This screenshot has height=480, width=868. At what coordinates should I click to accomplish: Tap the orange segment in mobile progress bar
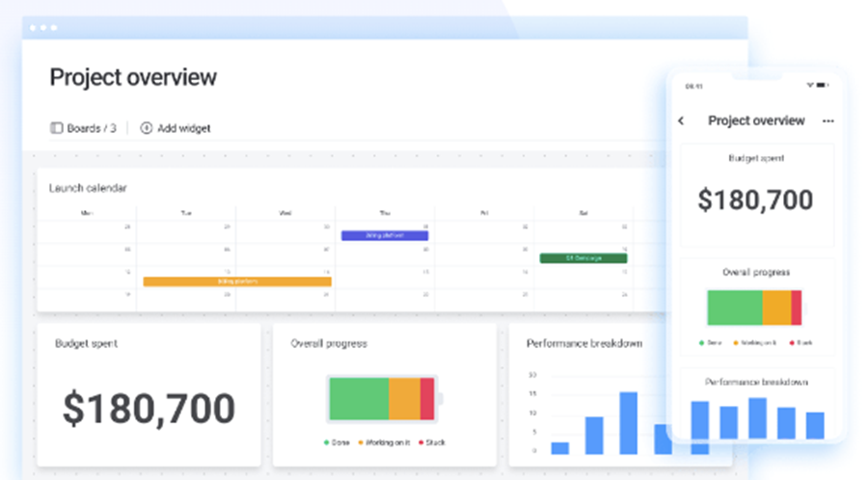(776, 307)
